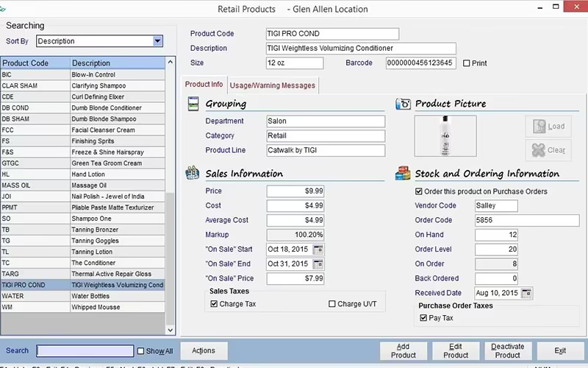Open the Sort By dropdown
The image size is (588, 368).
tap(158, 41)
